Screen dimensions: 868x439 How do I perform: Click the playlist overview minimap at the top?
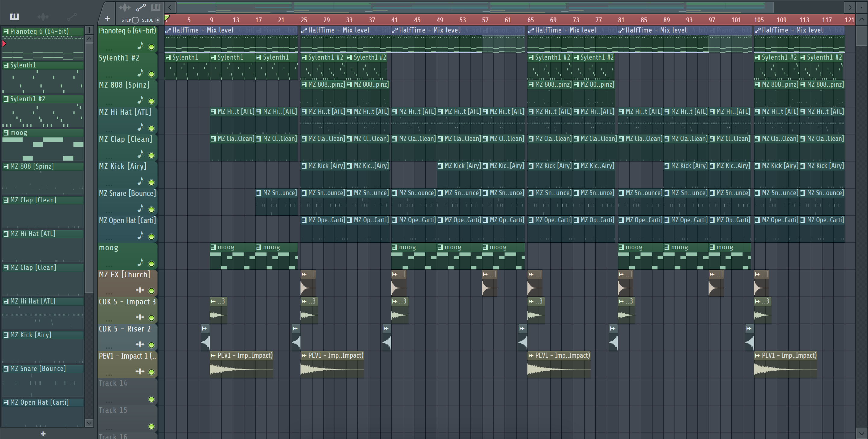click(x=475, y=7)
